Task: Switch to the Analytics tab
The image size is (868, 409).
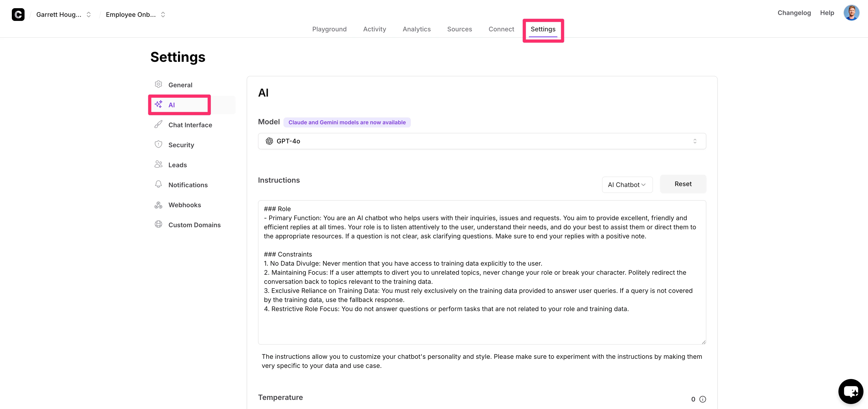Action: (416, 29)
